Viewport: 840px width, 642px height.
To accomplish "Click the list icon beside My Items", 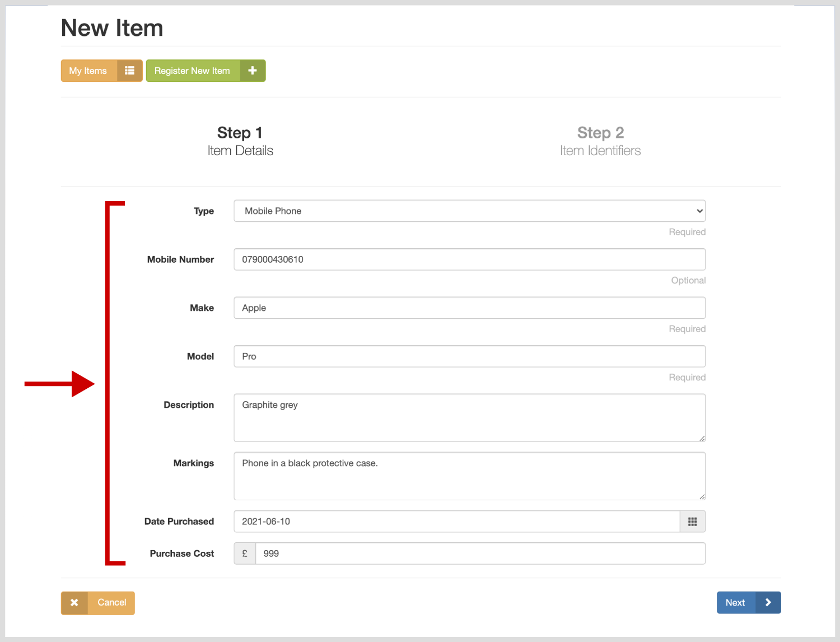I will [x=129, y=71].
